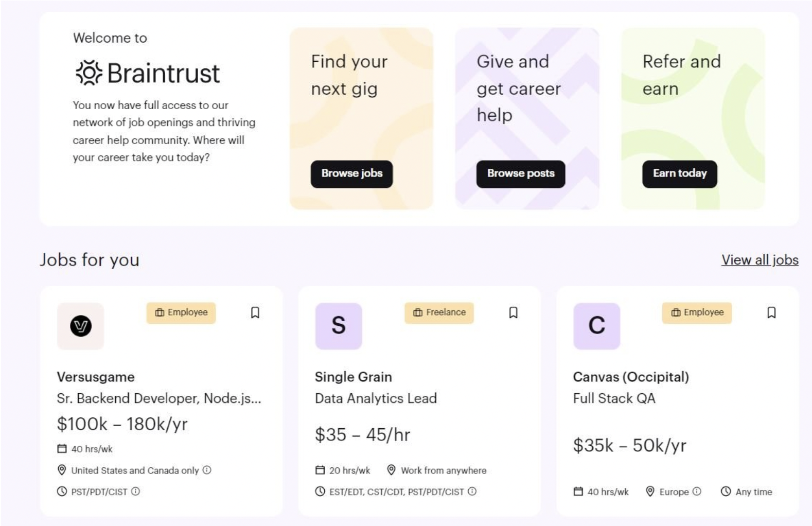
Task: Click the Braintrust logo
Action: [148, 73]
